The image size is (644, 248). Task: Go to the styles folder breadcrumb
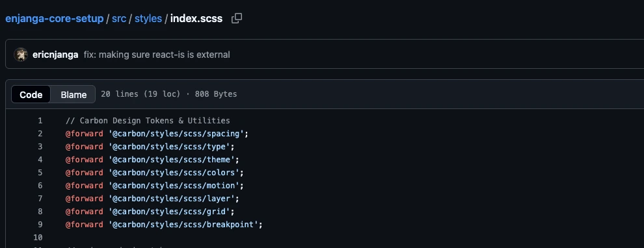tap(148, 18)
